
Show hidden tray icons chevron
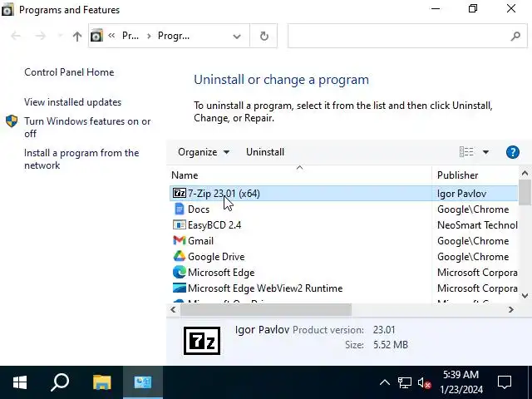[x=384, y=382]
